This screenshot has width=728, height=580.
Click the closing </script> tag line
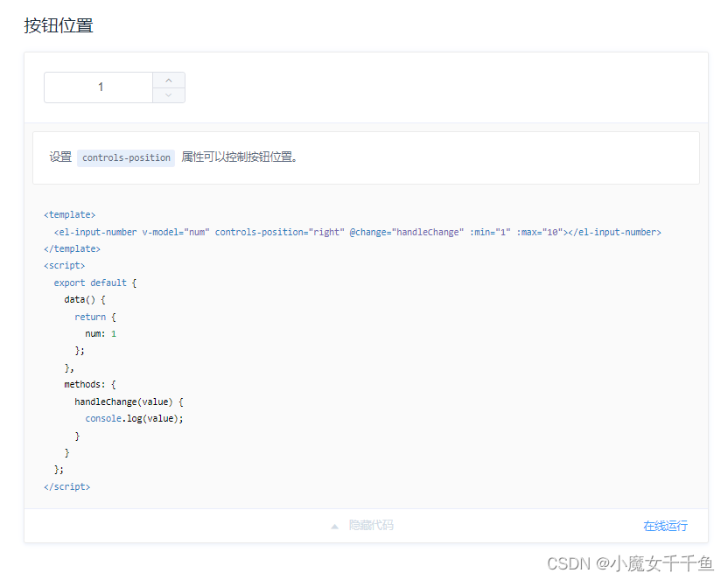[x=66, y=486]
